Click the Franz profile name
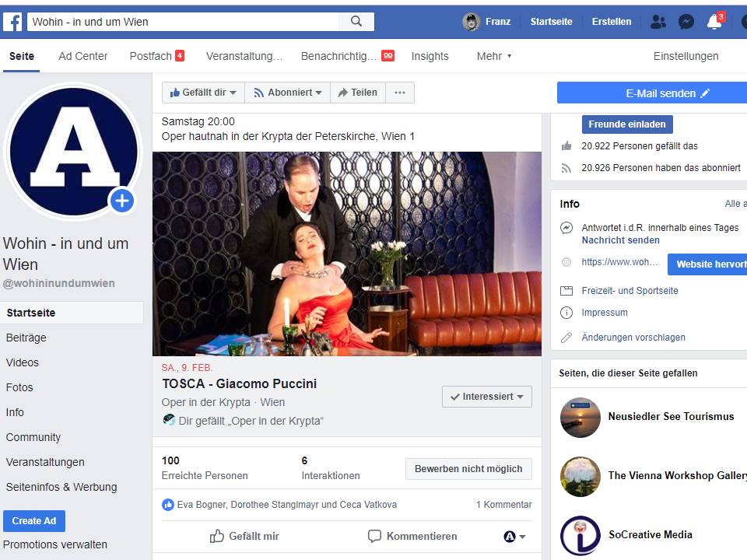This screenshot has height=560, width=747. 498,22
